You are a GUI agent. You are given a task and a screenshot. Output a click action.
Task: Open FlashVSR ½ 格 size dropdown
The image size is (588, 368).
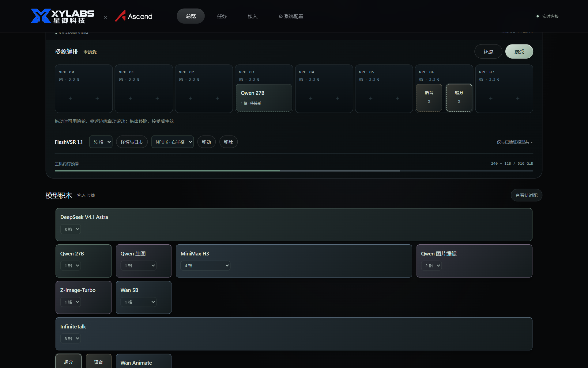(x=101, y=142)
